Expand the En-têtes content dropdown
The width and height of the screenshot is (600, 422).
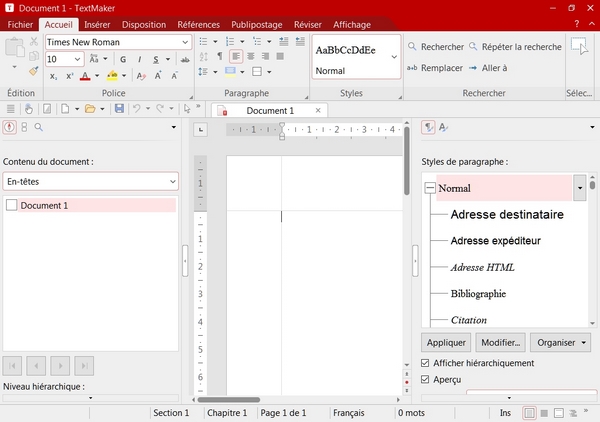[91, 181]
